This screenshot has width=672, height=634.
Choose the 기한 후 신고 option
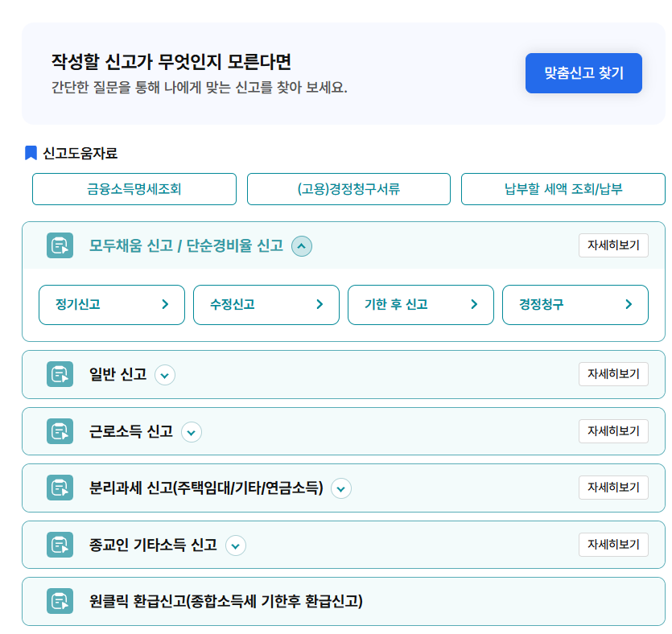pos(421,305)
